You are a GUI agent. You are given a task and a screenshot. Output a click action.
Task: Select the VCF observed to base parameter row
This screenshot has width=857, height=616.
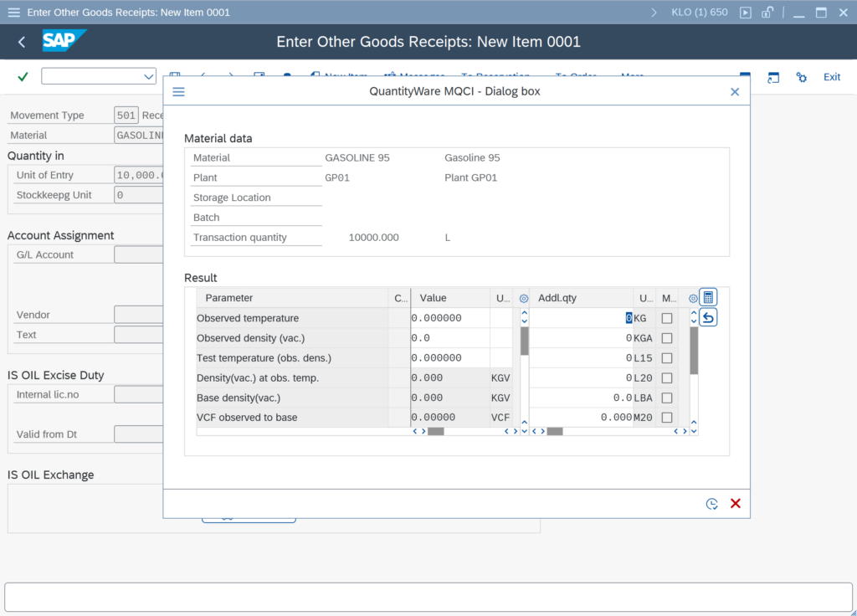(292, 418)
